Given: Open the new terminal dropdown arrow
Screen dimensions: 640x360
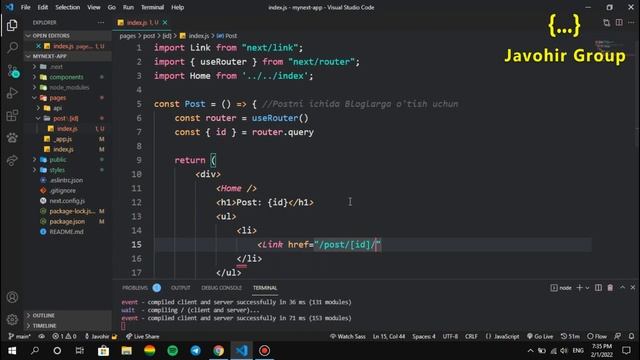Looking at the screenshot, I should [587, 288].
